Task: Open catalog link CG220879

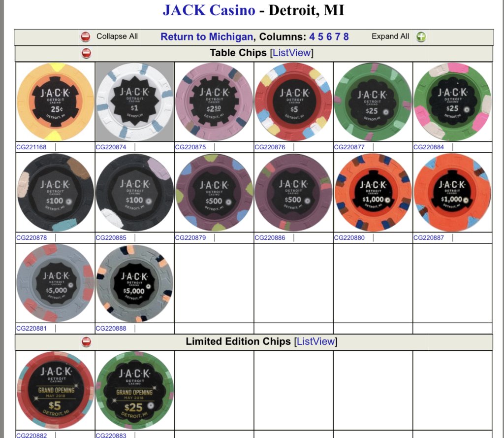Action: (190, 238)
